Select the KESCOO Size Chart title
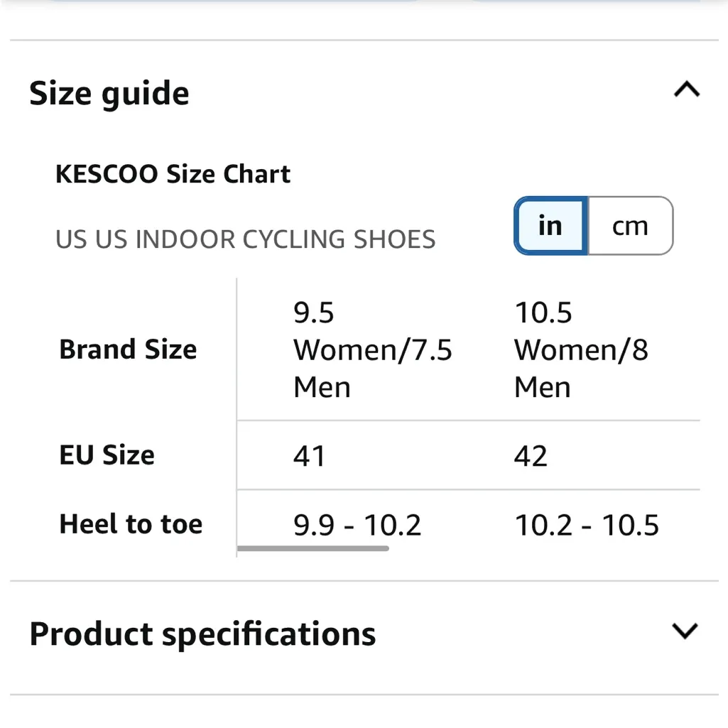This screenshot has width=728, height=728. (x=173, y=174)
